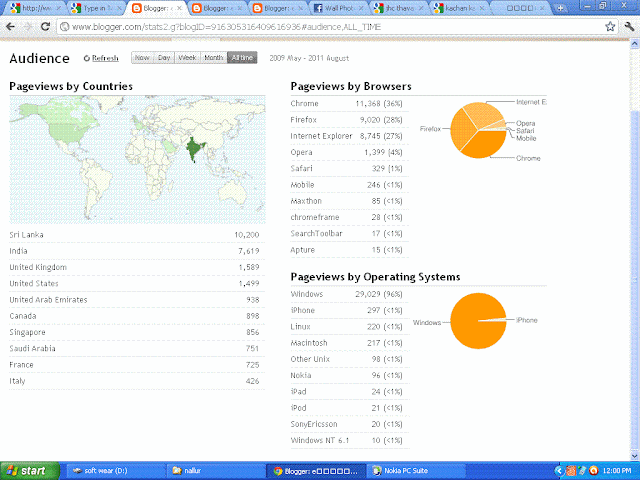Click the United Kingdom country row
Screen dimensions: 640x480
click(137, 267)
